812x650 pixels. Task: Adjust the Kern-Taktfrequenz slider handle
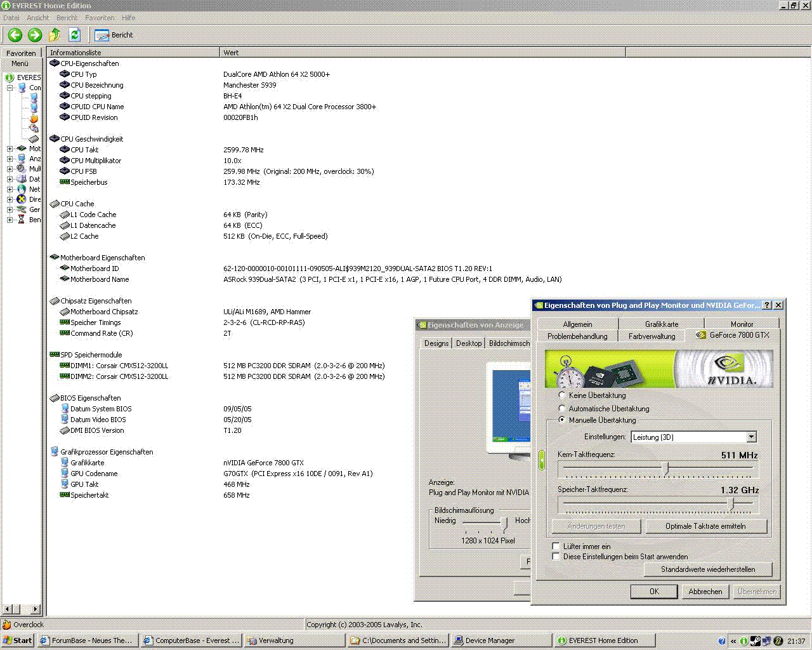point(665,468)
